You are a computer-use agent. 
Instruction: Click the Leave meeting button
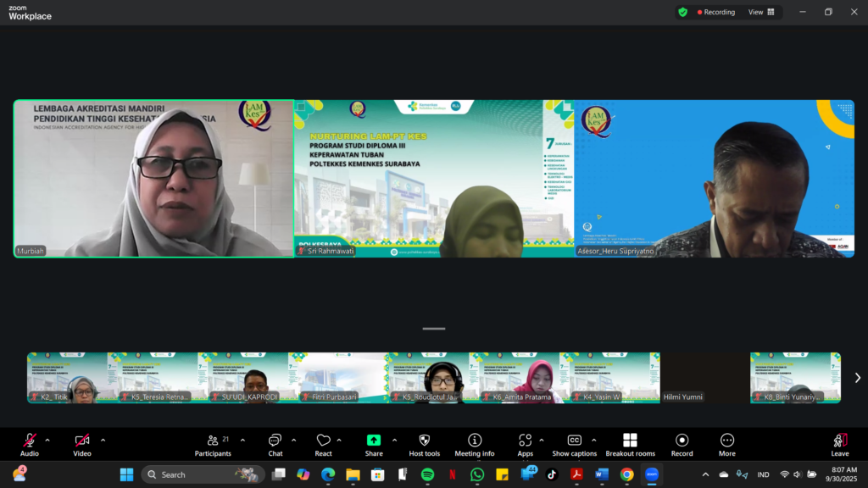[x=840, y=444]
